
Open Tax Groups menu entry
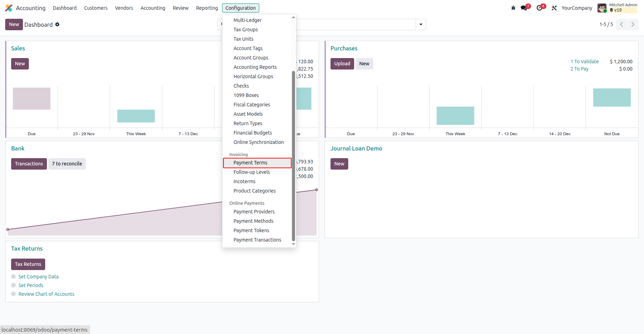tap(257, 30)
